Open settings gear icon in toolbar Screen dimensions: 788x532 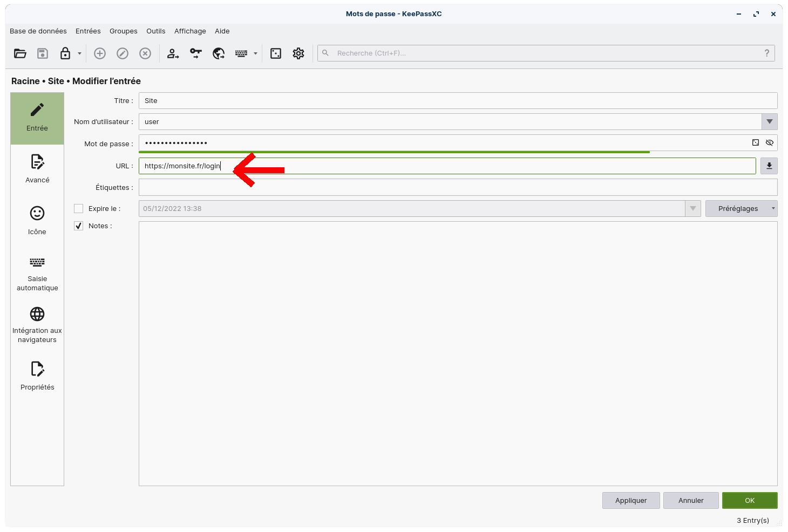point(298,53)
